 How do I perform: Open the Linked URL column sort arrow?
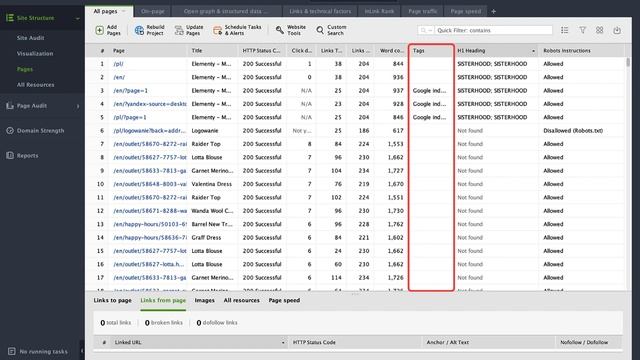point(283,342)
